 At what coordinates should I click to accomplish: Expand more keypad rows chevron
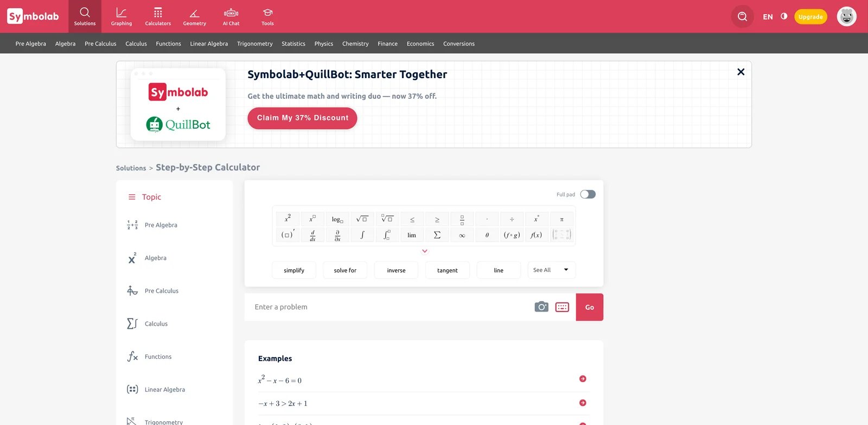(x=425, y=251)
